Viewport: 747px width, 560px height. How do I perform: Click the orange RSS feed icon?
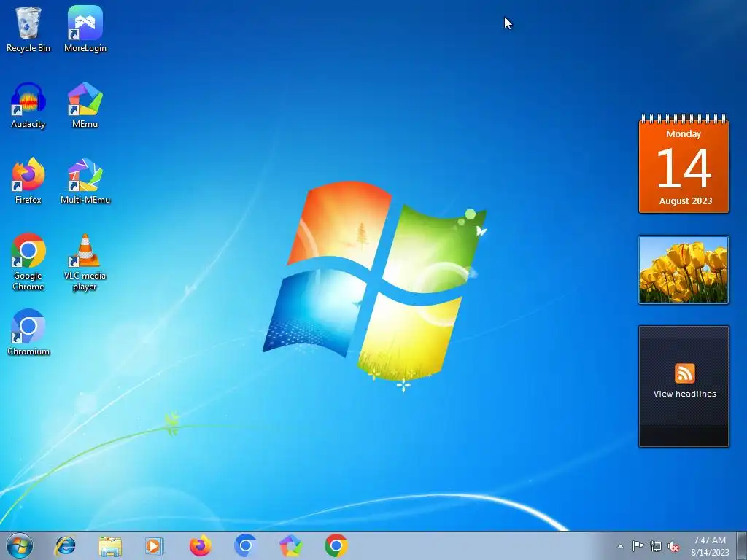tap(684, 373)
